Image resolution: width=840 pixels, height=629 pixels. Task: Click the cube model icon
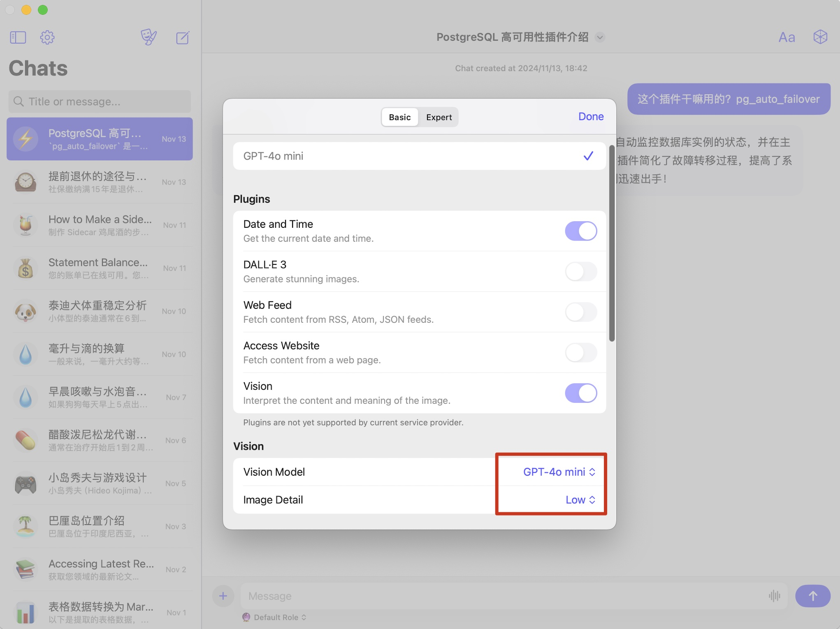[x=820, y=37]
